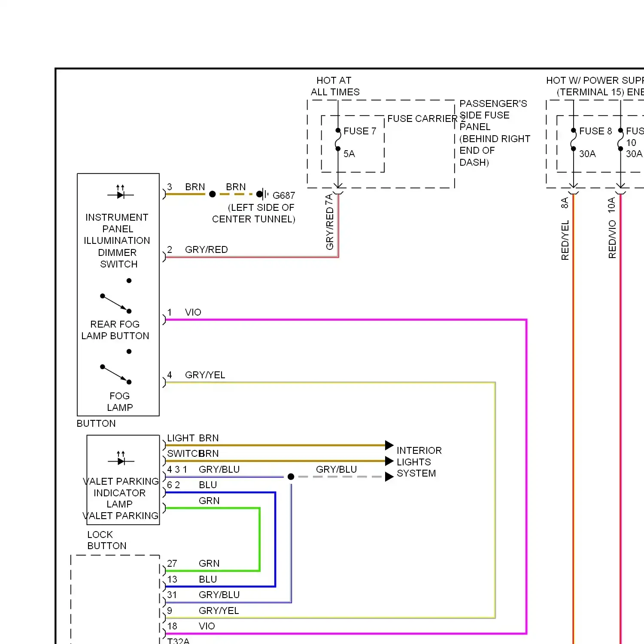Click the FOG LAMP label

[x=120, y=401]
